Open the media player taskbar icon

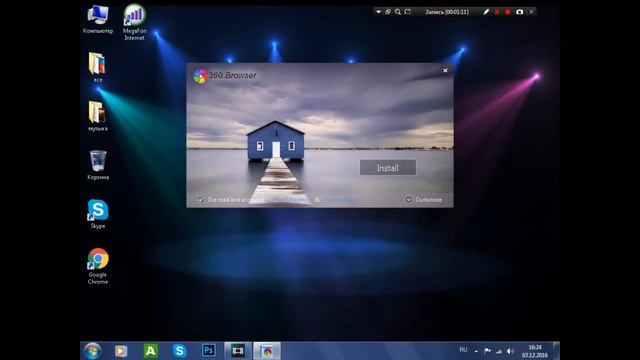(121, 351)
